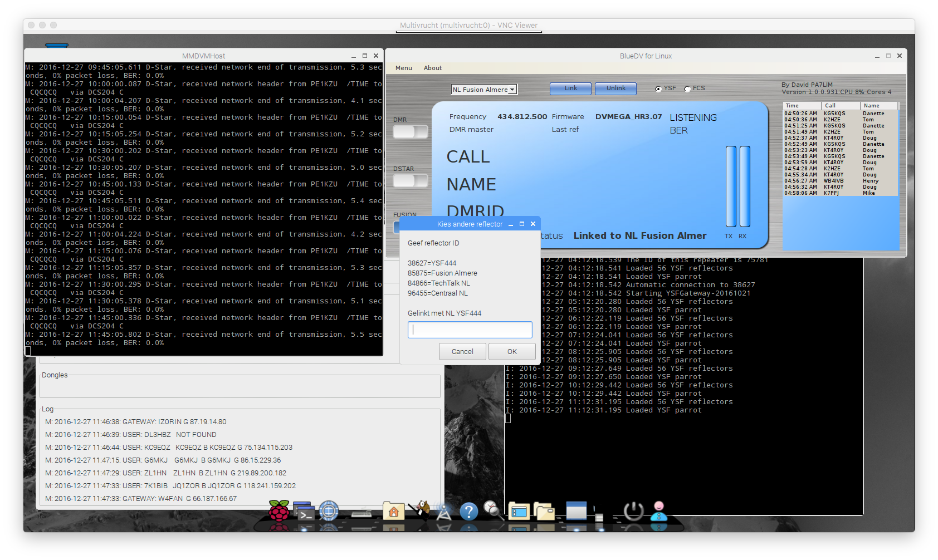The height and width of the screenshot is (560, 938).
Task: Open the NL Fusion Almere reflector dropdown
Action: pyautogui.click(x=484, y=89)
